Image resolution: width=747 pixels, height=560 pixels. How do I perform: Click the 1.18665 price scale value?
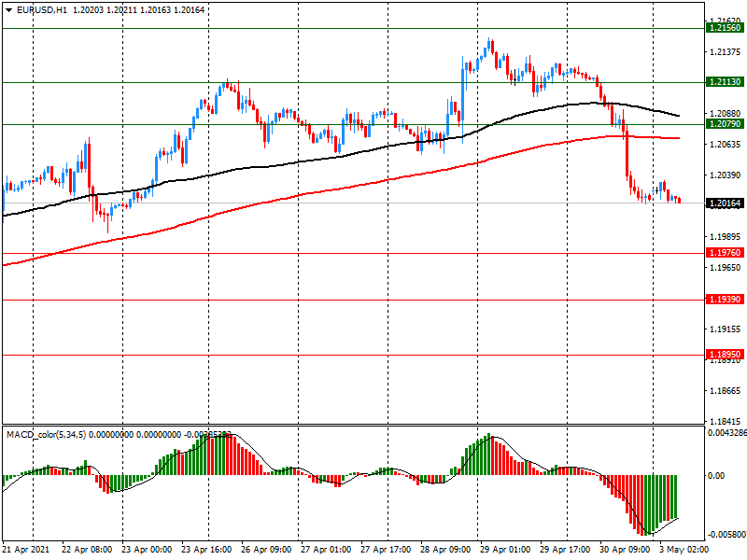[726, 391]
